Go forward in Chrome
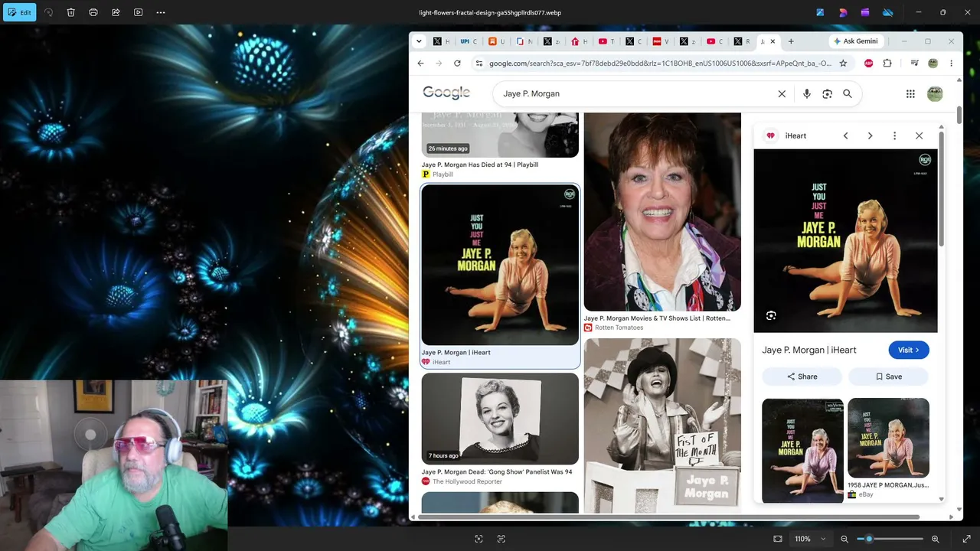This screenshot has width=980, height=551. [x=439, y=63]
